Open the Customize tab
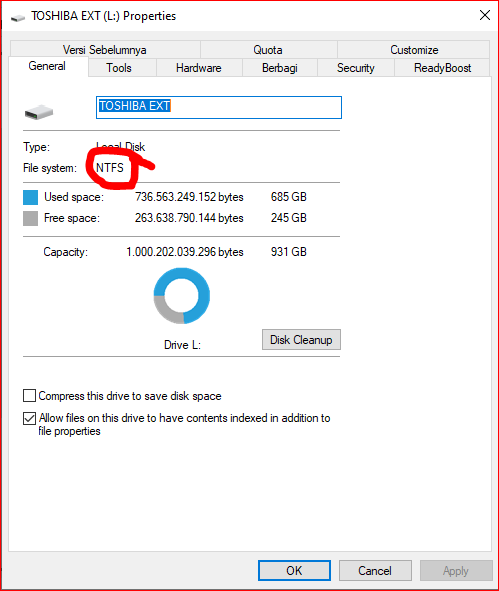Image resolution: width=499 pixels, height=591 pixels. click(414, 50)
